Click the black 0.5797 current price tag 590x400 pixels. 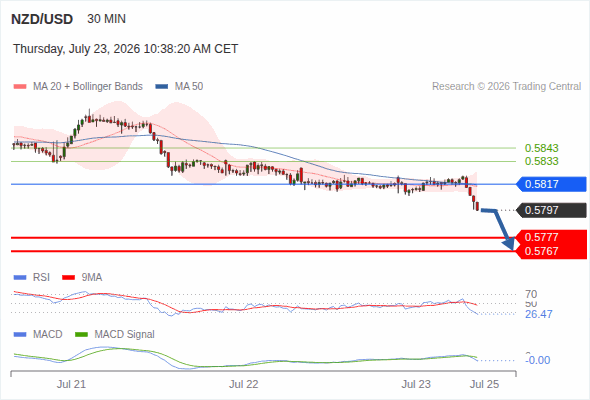point(551,210)
